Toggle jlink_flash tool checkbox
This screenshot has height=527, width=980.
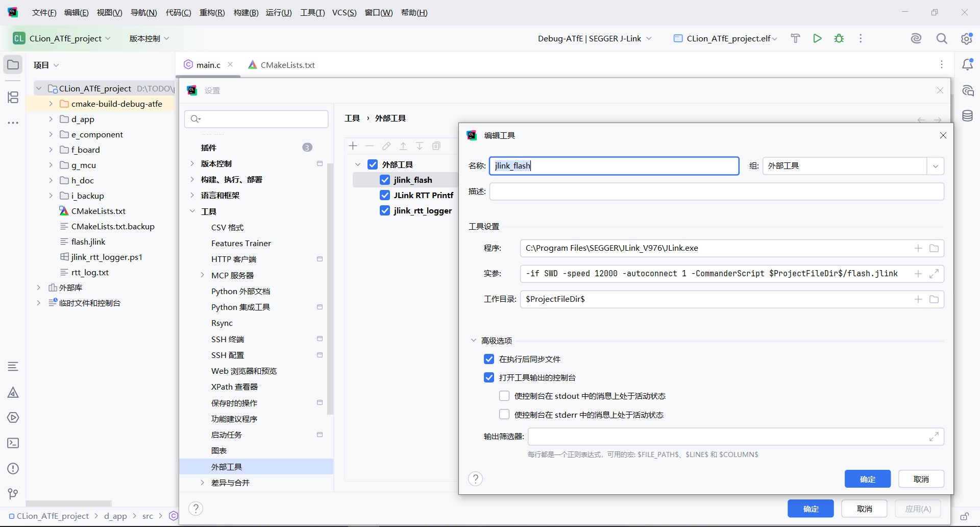click(385, 180)
